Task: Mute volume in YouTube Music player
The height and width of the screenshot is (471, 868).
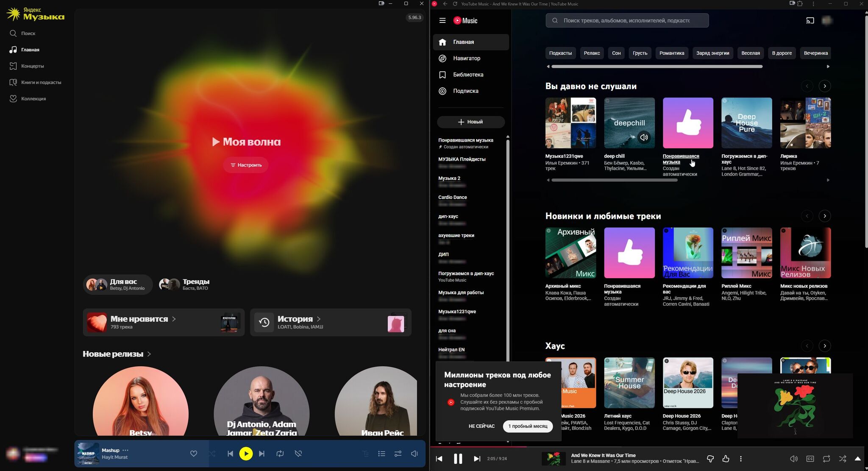Action: (x=794, y=459)
